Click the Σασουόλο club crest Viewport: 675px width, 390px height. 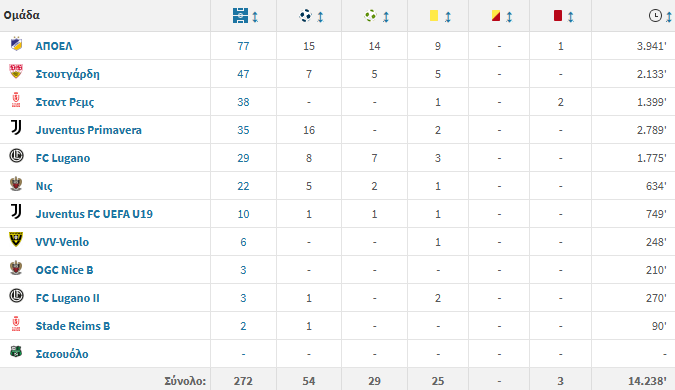[x=16, y=352]
